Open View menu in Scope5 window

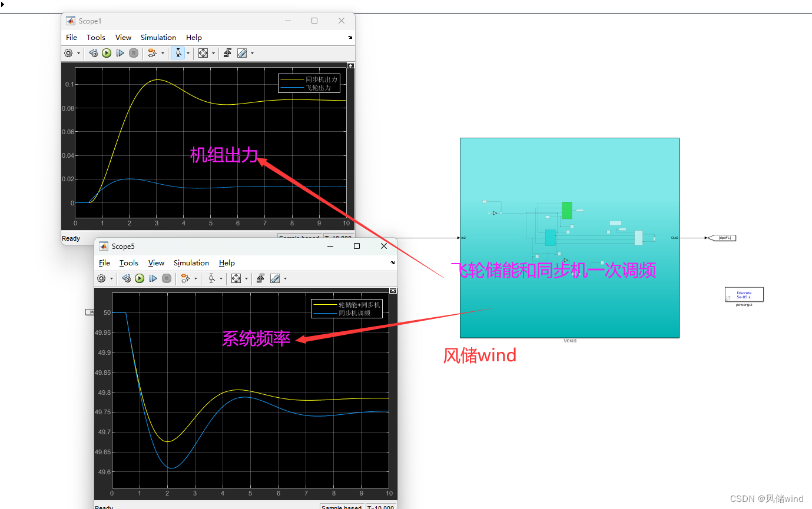(156, 262)
